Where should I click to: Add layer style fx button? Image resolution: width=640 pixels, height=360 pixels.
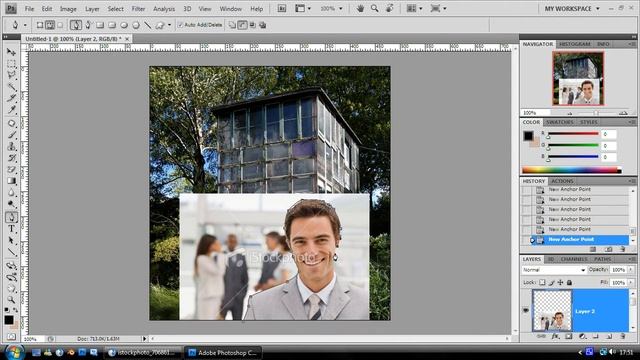(x=555, y=336)
